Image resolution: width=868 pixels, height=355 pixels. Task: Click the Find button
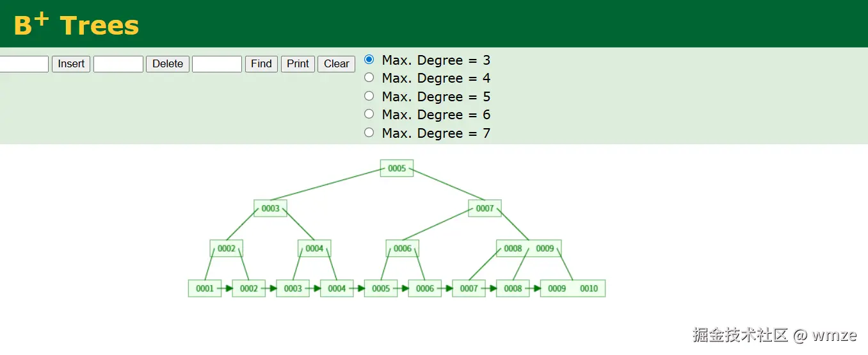(261, 64)
